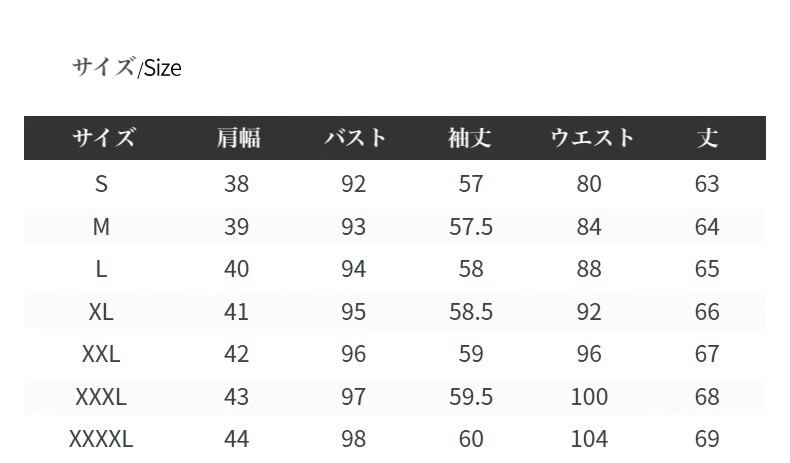Select sleeve length value 58.5
Screen dimensions: 790x463
tap(470, 312)
